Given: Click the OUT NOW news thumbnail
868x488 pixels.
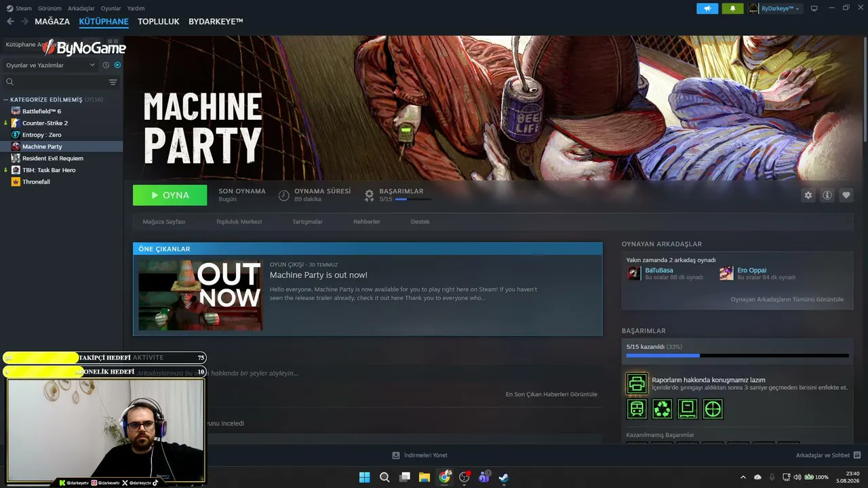Looking at the screenshot, I should pos(200,295).
